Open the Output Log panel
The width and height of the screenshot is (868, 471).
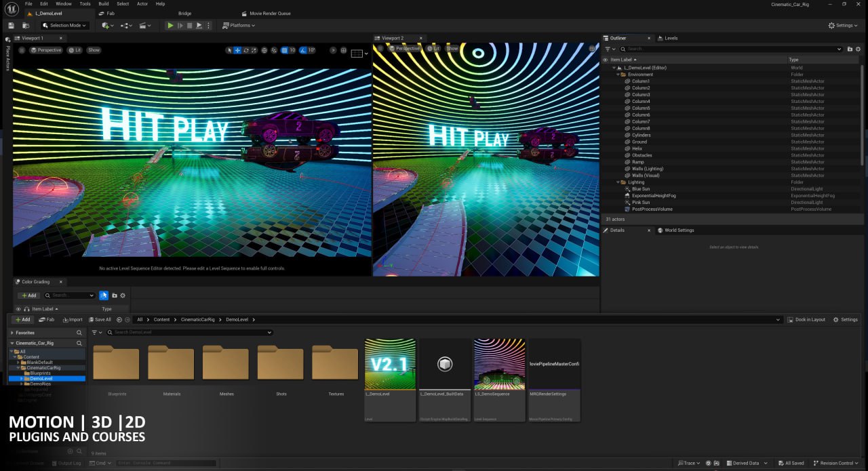click(x=66, y=463)
